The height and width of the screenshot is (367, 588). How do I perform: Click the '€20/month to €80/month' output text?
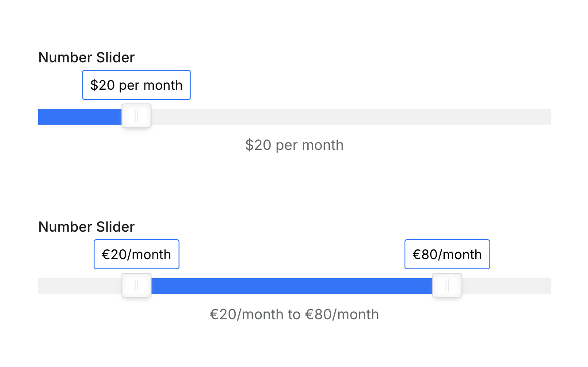(294, 314)
